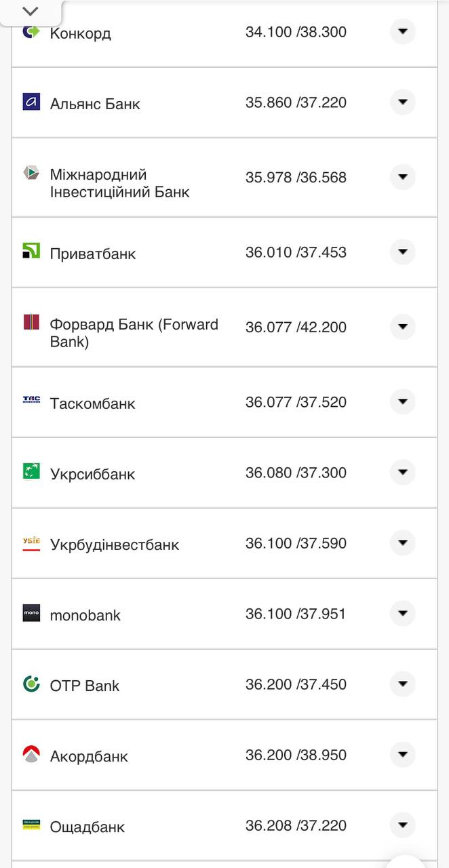Click the Приватбанк logo icon
This screenshot has width=449, height=868.
click(x=31, y=251)
